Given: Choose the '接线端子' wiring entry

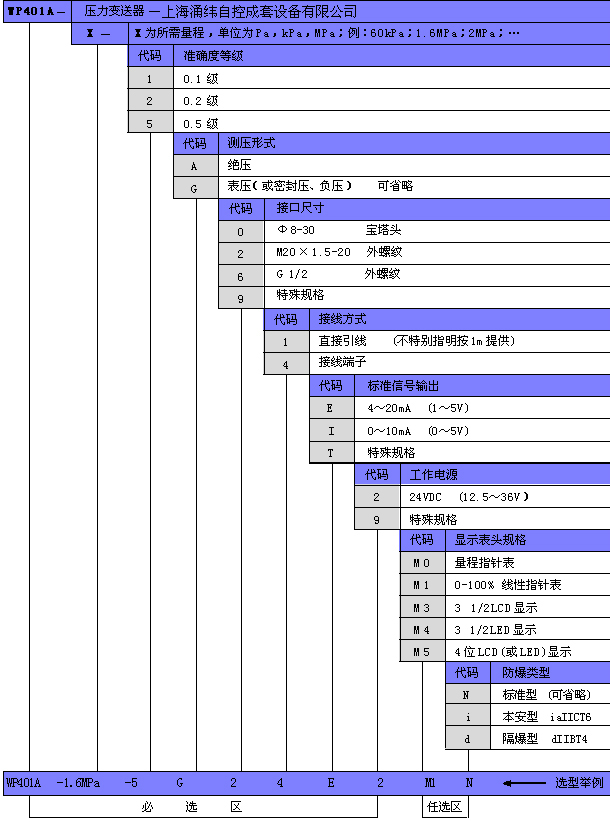Looking at the screenshot, I should tap(342, 362).
